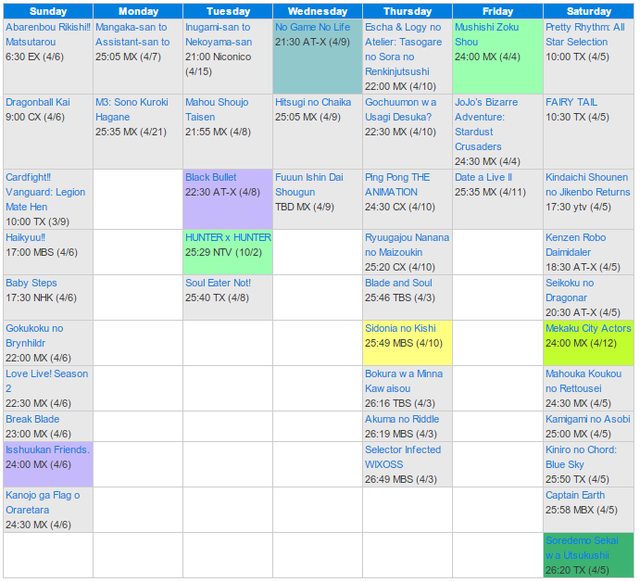640x582 pixels.
Task: Open Kamigami no Asobi link
Action: pos(588,419)
